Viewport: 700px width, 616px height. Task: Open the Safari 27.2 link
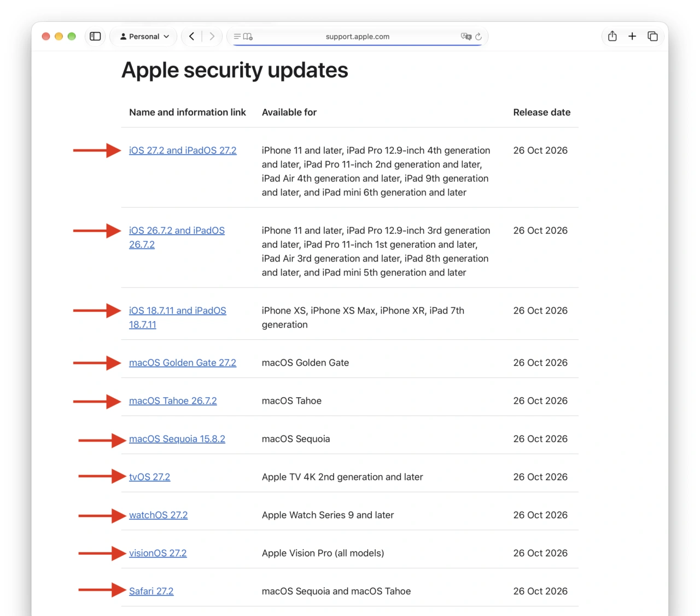coord(151,591)
